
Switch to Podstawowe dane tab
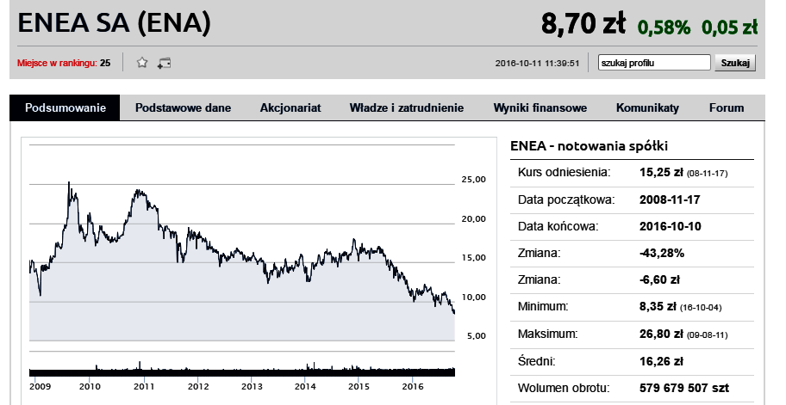pos(183,108)
